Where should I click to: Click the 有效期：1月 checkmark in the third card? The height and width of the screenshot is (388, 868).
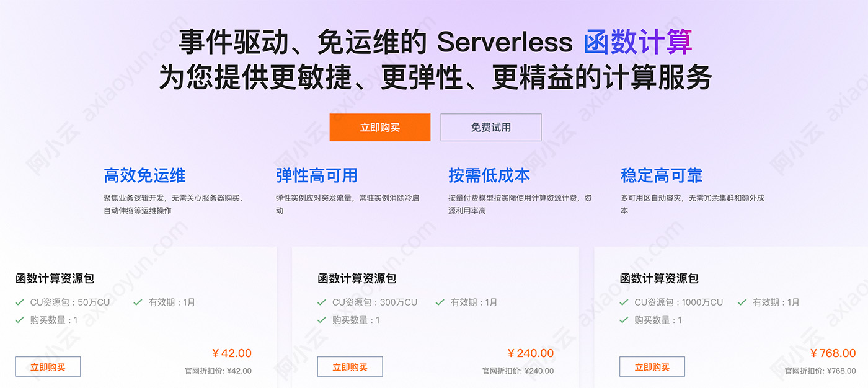[742, 302]
